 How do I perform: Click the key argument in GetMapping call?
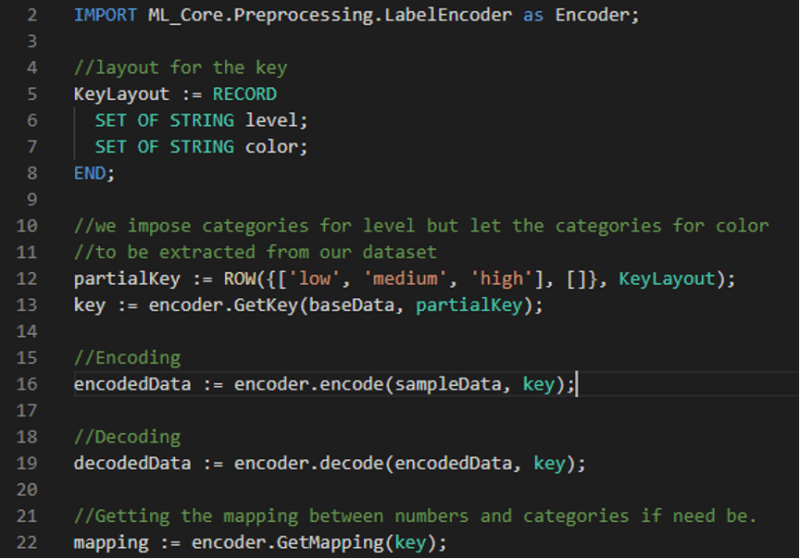tap(410, 543)
